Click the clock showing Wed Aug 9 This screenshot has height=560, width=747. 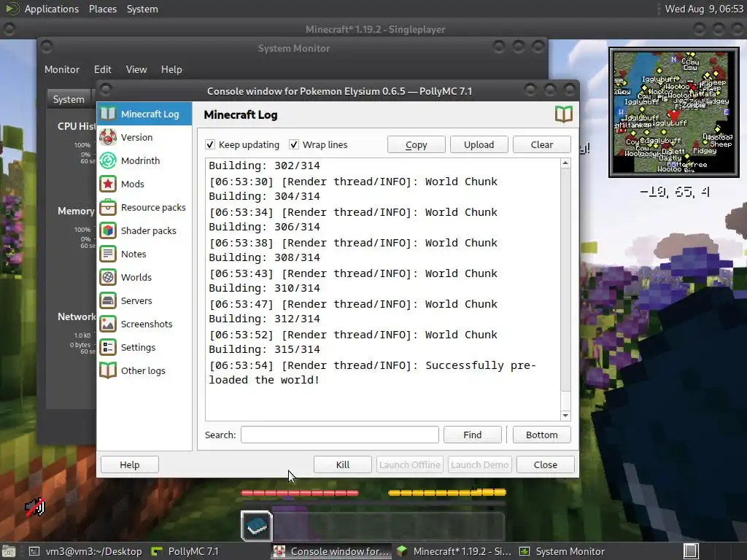tap(704, 9)
